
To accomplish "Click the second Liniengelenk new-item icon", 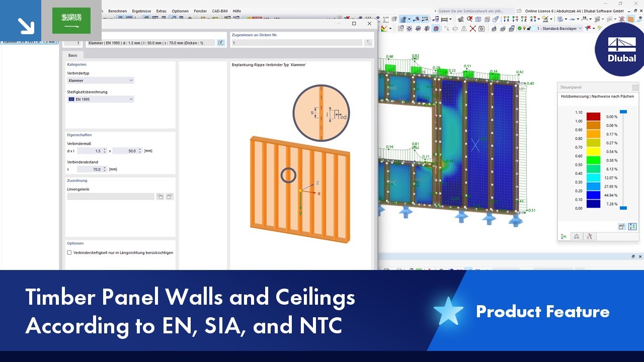I will pos(170,197).
